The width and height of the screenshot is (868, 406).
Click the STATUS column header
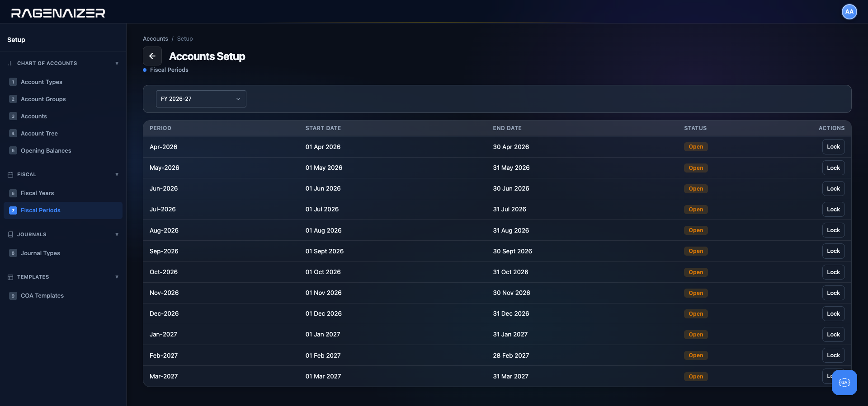(x=695, y=128)
